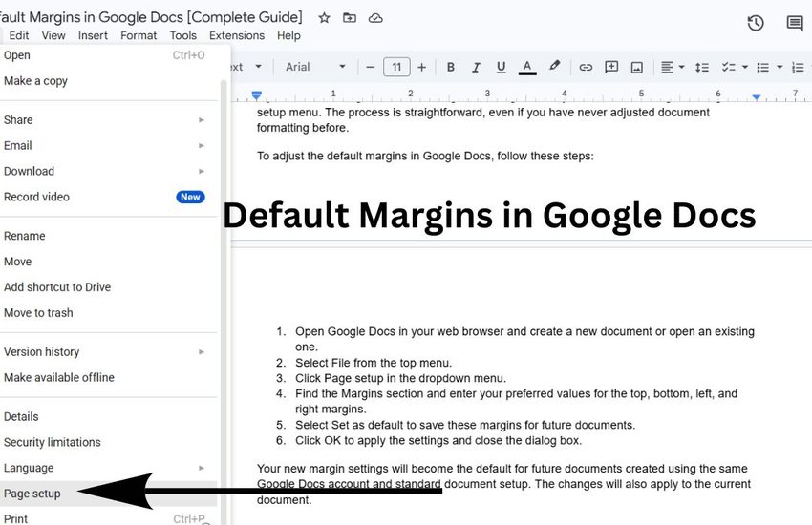812x525 pixels.
Task: Click the move to folder icon
Action: point(350,18)
